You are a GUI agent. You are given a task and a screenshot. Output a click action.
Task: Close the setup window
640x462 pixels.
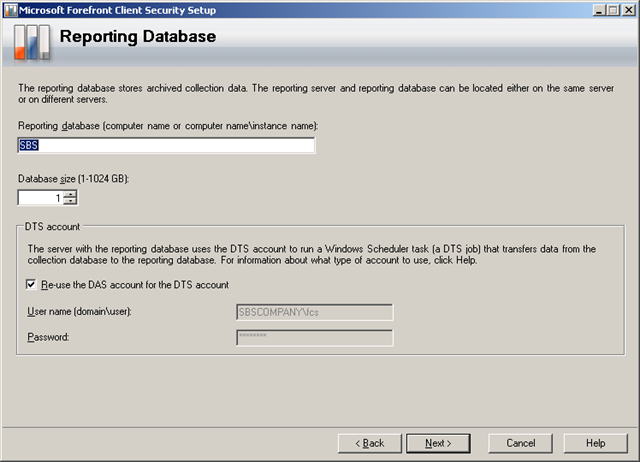[628, 10]
